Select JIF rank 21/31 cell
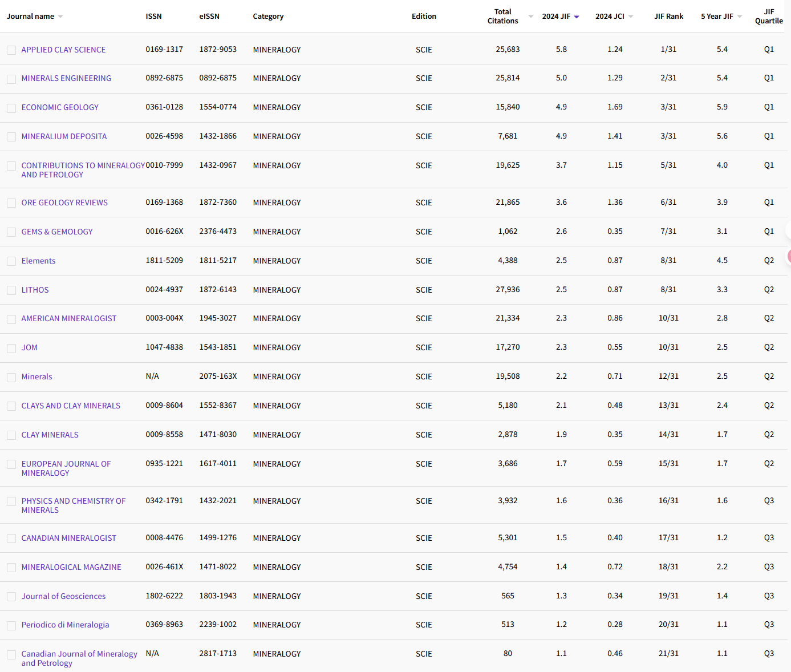The image size is (791, 672). [x=668, y=654]
